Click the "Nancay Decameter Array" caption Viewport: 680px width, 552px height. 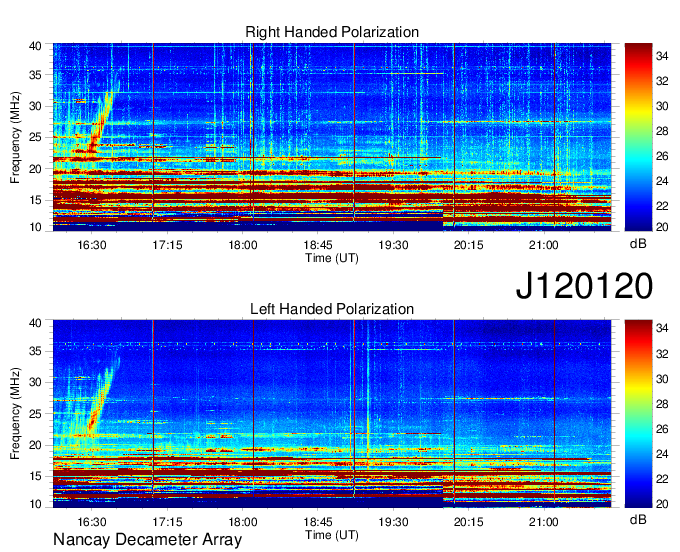(x=147, y=539)
